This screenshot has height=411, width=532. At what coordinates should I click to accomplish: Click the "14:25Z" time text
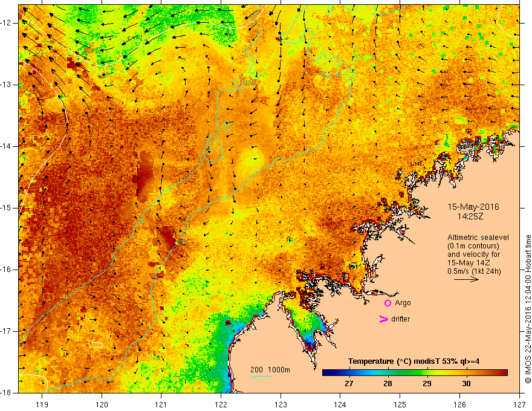[x=470, y=217]
